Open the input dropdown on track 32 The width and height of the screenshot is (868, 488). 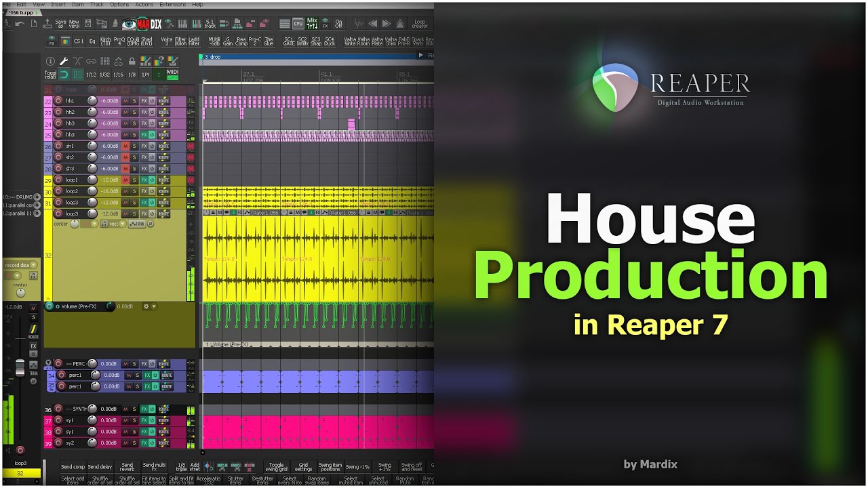(94, 224)
